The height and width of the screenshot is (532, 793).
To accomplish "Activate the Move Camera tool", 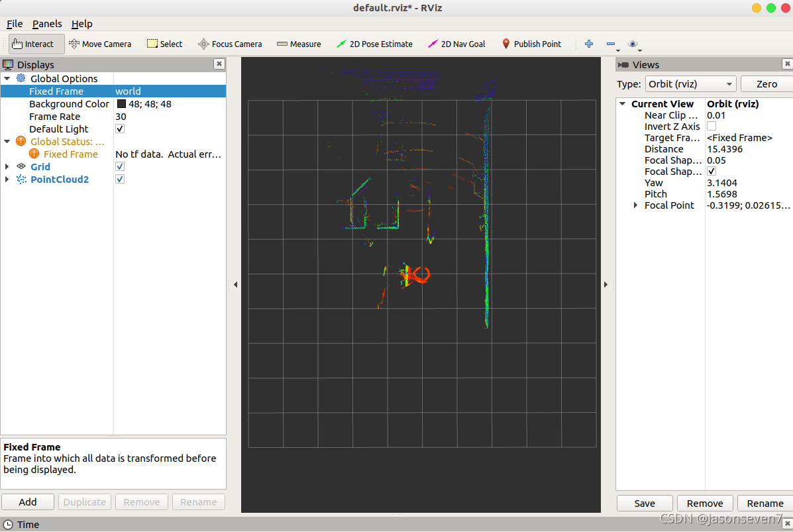I will coord(100,44).
